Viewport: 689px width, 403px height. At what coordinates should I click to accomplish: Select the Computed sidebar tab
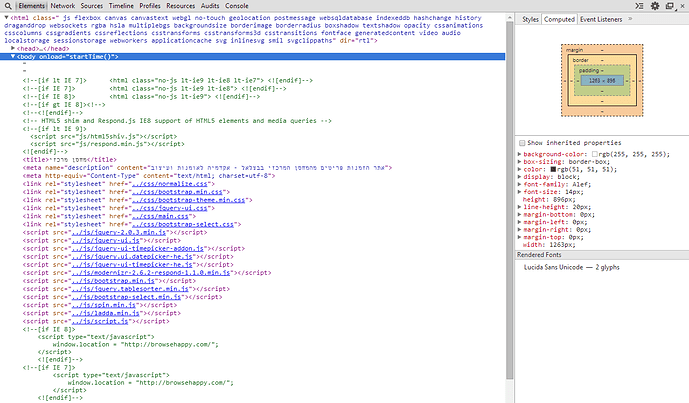[x=559, y=19]
